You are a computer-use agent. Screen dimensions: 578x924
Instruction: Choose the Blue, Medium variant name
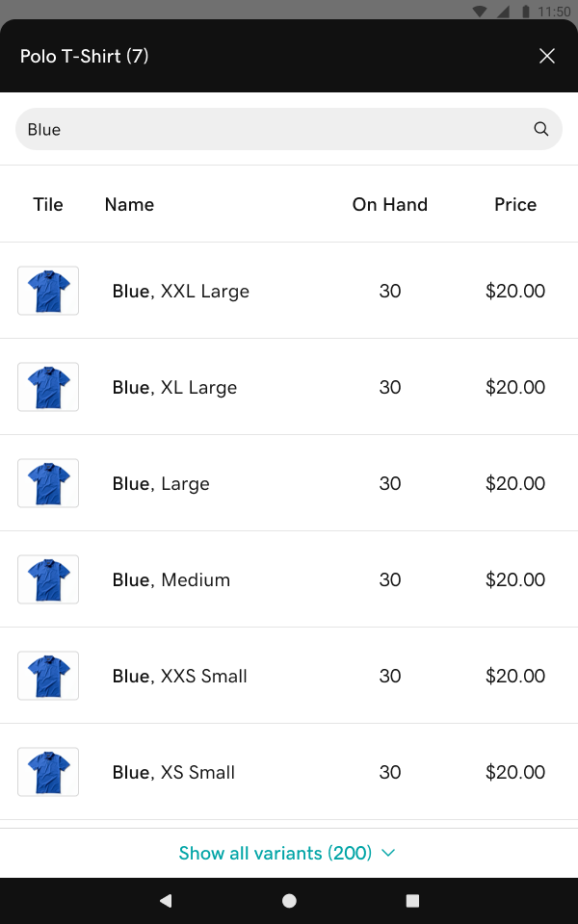point(171,579)
